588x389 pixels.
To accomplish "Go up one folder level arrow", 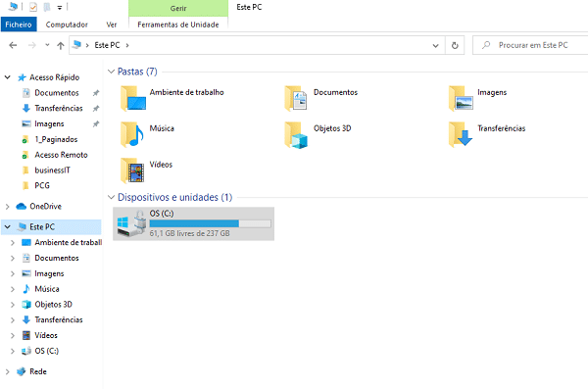I will [61, 45].
